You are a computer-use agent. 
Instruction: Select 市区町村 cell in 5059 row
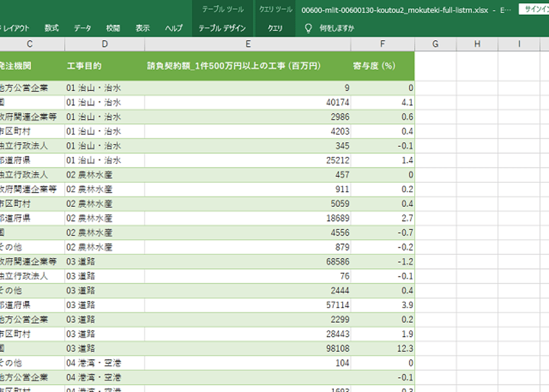tap(32, 204)
